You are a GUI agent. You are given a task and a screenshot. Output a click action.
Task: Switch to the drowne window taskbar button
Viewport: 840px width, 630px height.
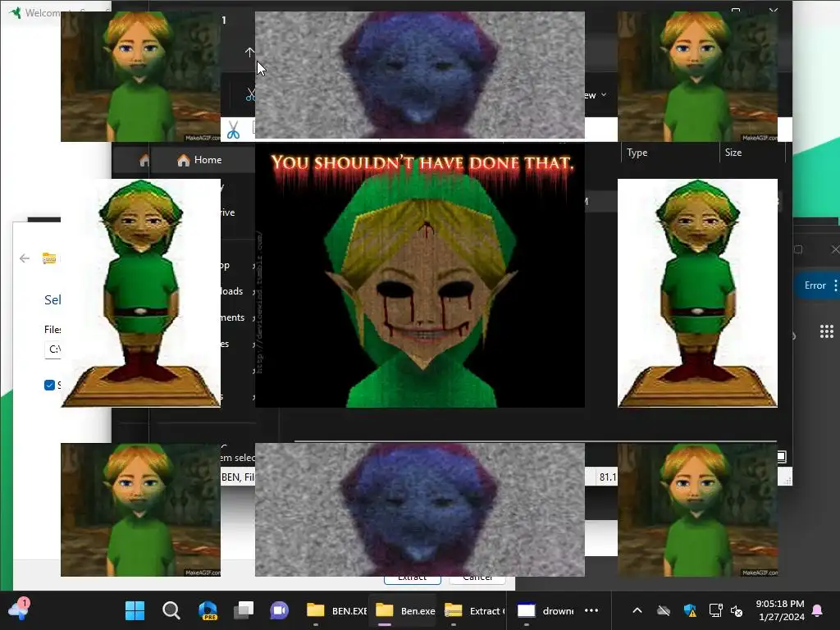click(546, 610)
